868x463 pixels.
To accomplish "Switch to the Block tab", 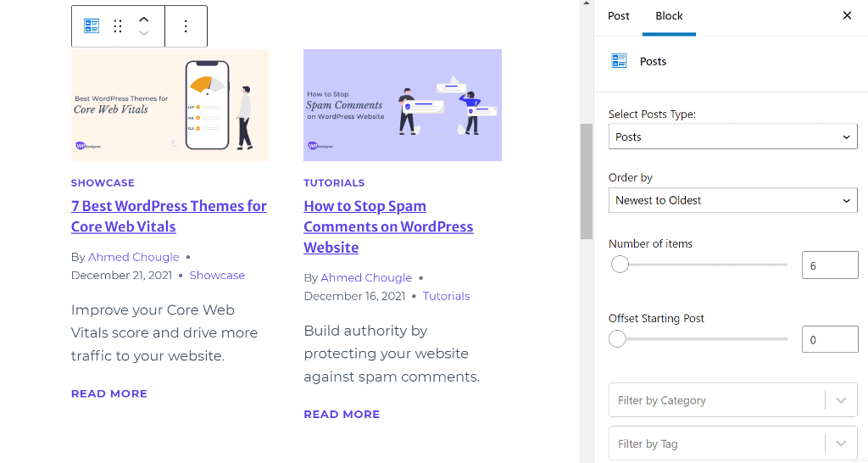I will click(669, 16).
